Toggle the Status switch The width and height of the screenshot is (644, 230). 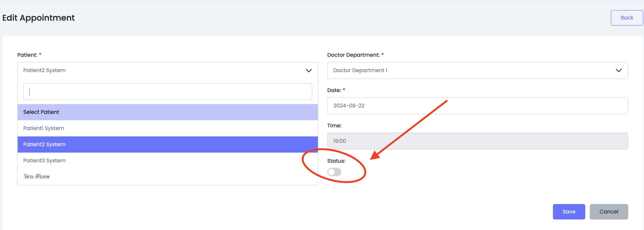coord(334,172)
